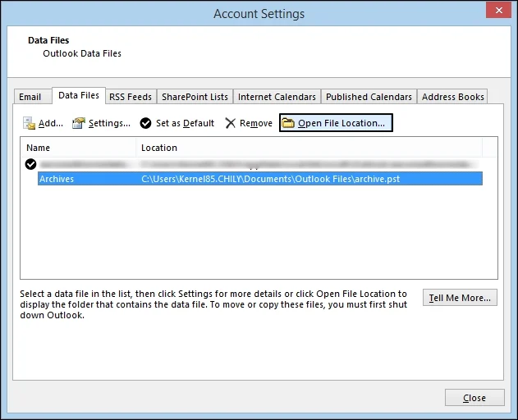Open the Internet Calendars tab
Image resolution: width=518 pixels, height=420 pixels.
point(277,97)
